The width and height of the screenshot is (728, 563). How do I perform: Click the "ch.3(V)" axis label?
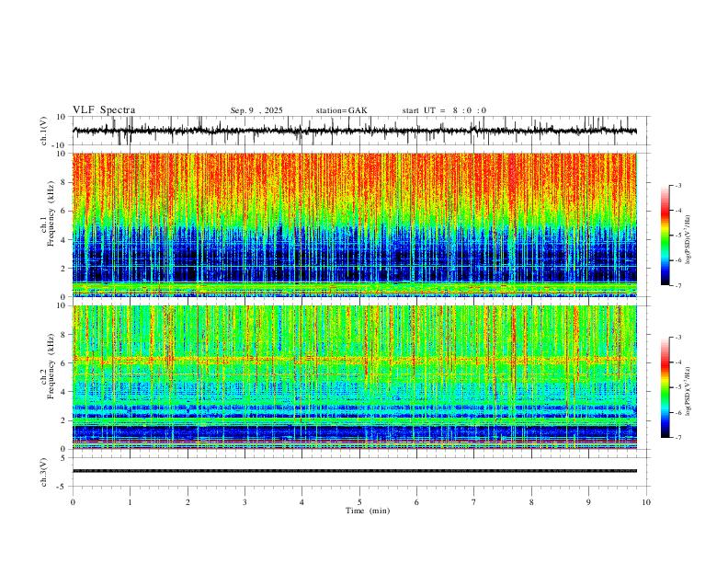click(44, 472)
